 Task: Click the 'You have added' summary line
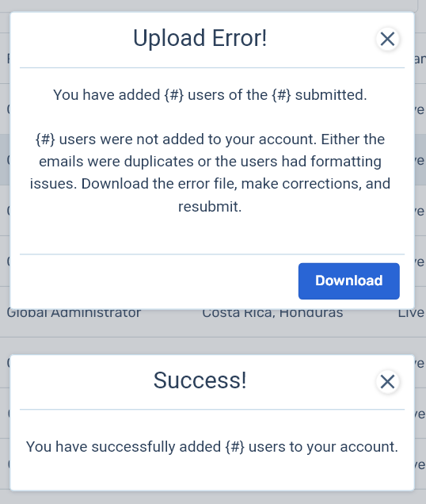[x=210, y=95]
